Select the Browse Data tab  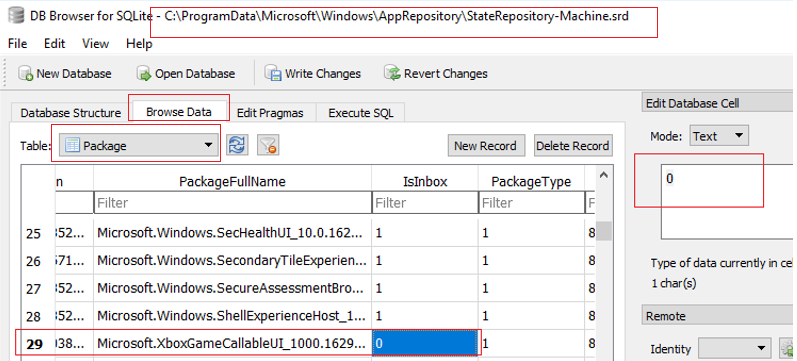click(179, 111)
